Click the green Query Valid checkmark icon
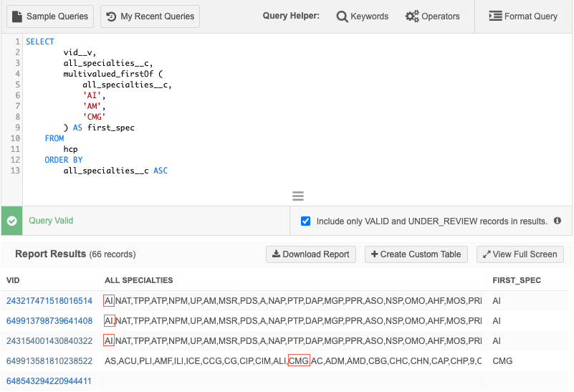 click(x=11, y=221)
